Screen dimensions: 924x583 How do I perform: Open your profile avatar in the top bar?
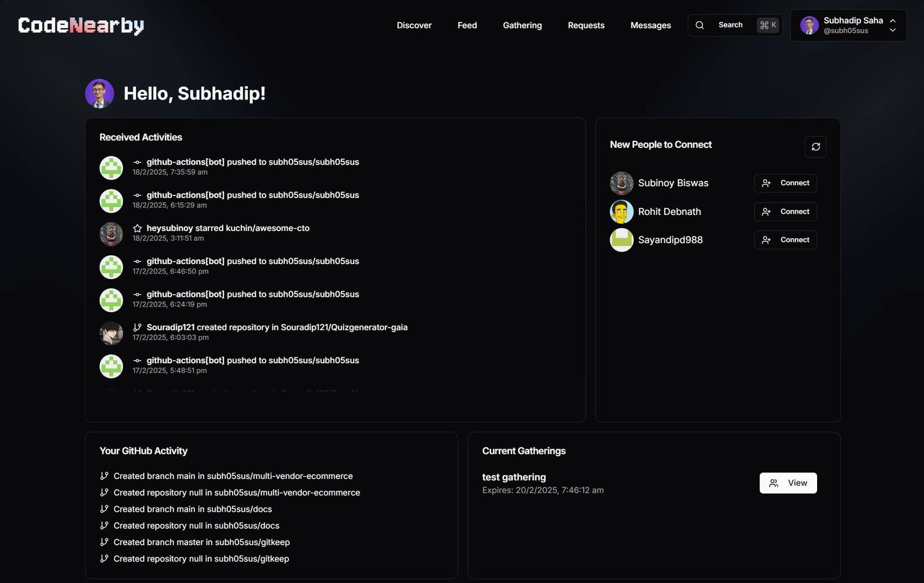(x=809, y=25)
